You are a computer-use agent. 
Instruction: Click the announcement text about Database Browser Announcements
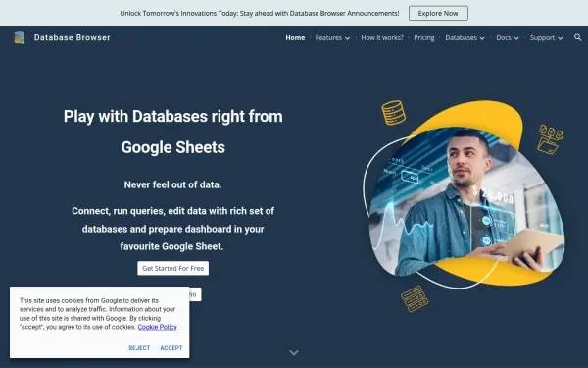tap(260, 13)
